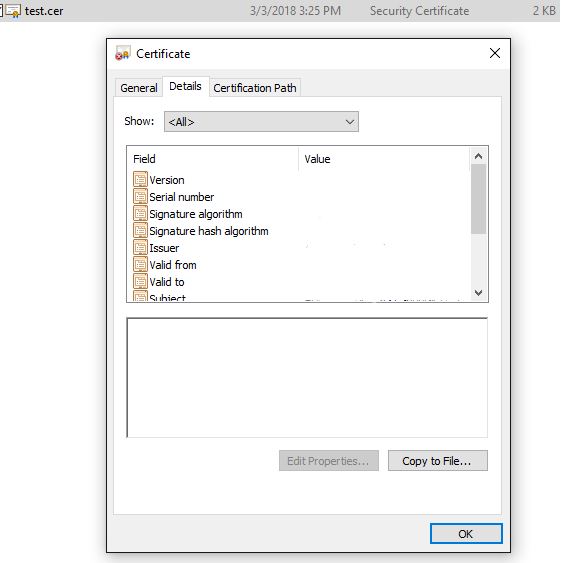Click the field list scroll up arrow
Screen dimensions: 561x563
478,156
